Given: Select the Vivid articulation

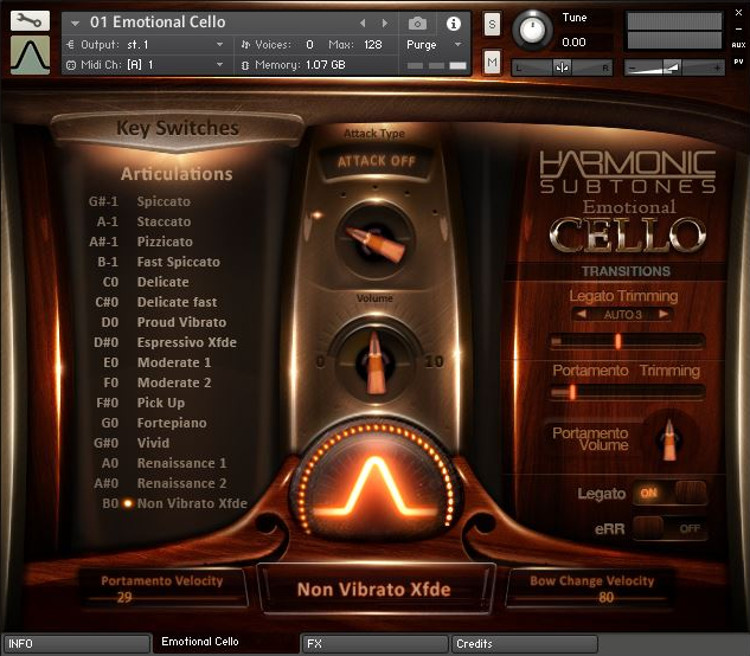Looking at the screenshot, I should (153, 443).
